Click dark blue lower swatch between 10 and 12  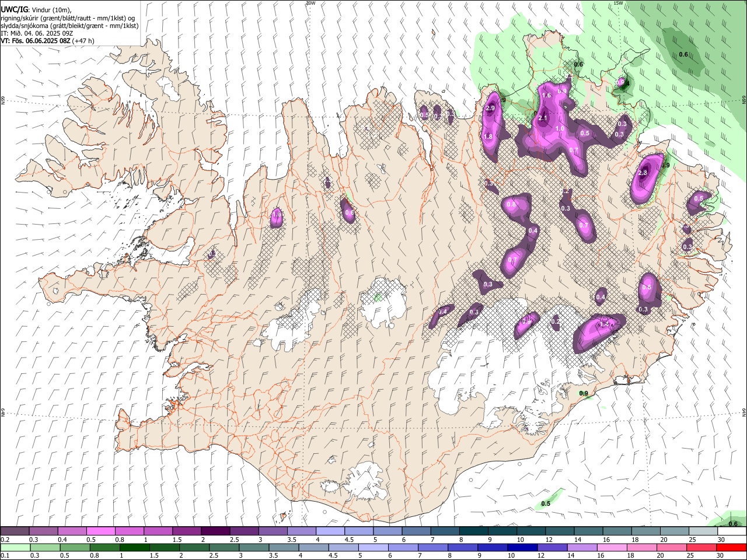pyautogui.click(x=522, y=547)
